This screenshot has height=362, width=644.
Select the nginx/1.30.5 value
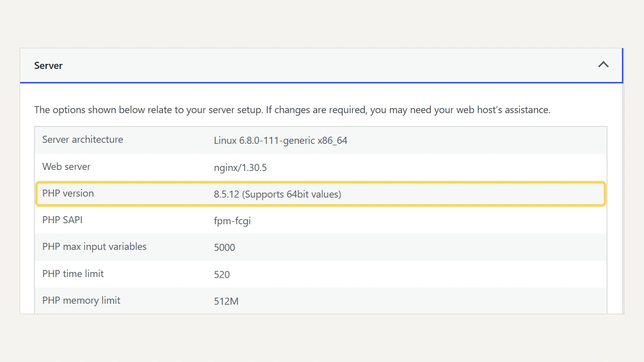[x=240, y=167]
